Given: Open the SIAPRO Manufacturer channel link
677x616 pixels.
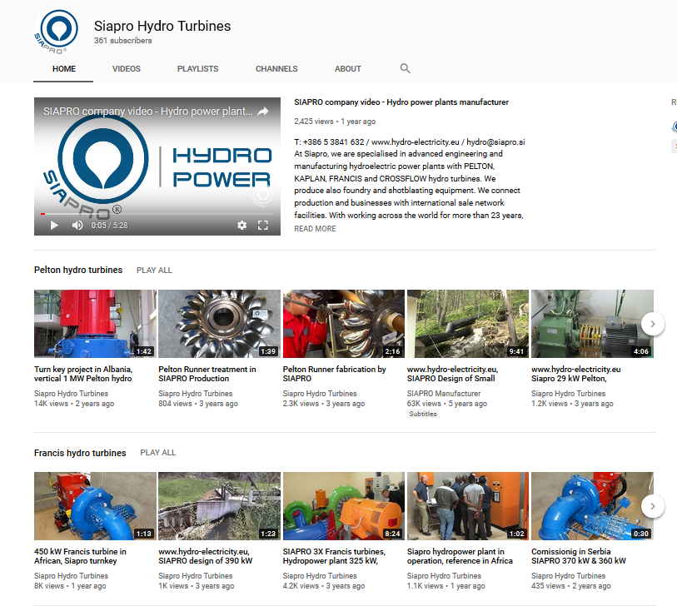Looking at the screenshot, I should click(444, 394).
